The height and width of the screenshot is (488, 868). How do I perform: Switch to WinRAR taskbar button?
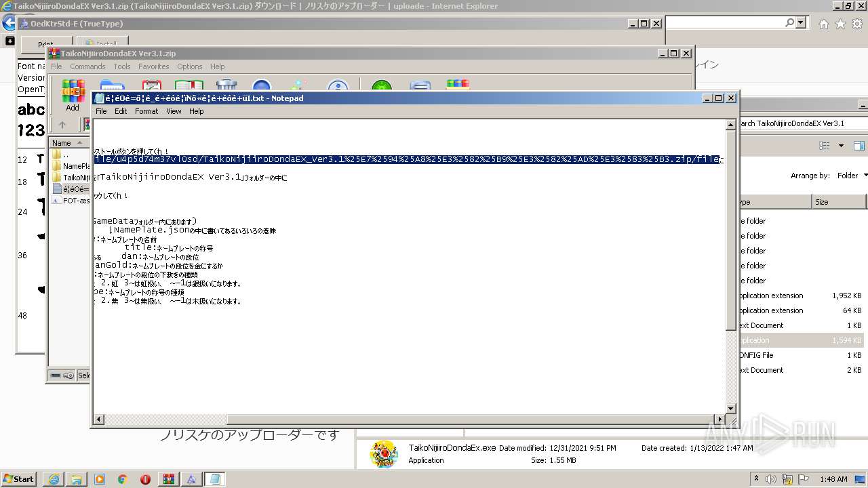[169, 479]
